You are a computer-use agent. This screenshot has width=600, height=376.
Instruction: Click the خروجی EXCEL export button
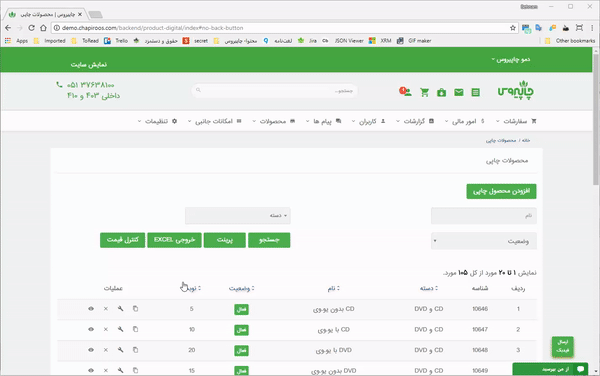pyautogui.click(x=174, y=240)
